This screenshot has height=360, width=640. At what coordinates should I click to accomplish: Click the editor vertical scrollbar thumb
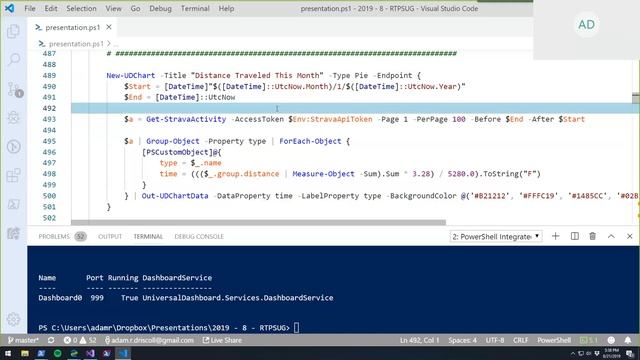pos(636,98)
